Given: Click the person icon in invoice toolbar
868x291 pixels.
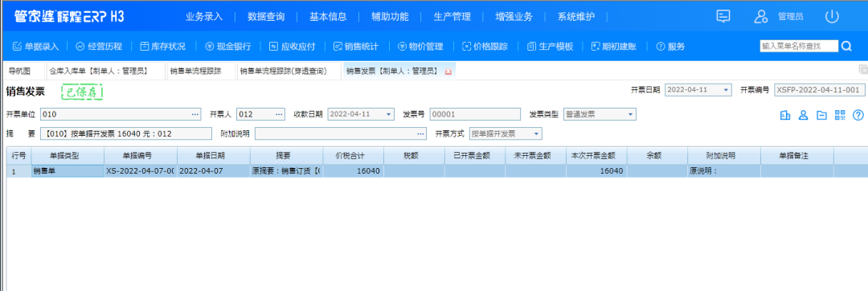Looking at the screenshot, I should [803, 115].
